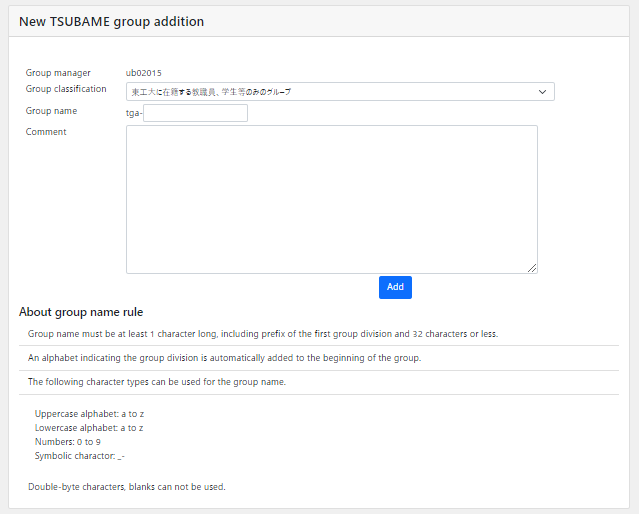Click the 'Uppercase alphabet: a to z' line
The image size is (639, 514).
[89, 414]
